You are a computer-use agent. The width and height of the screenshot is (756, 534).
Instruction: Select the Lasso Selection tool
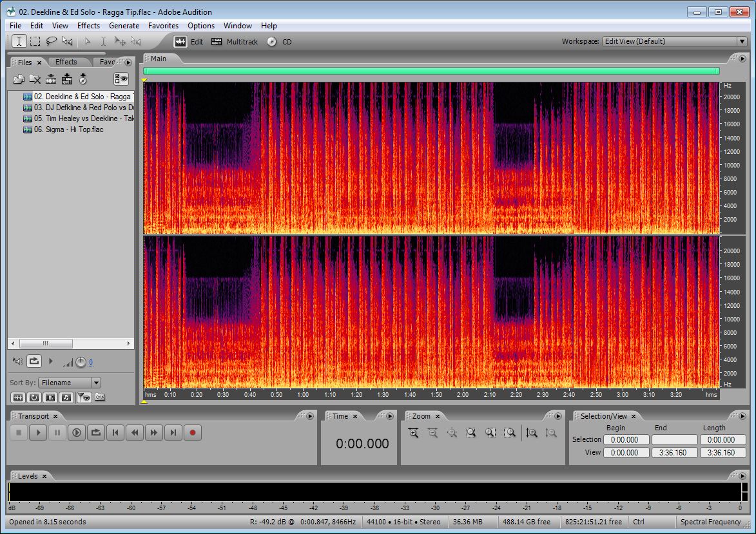click(x=52, y=41)
